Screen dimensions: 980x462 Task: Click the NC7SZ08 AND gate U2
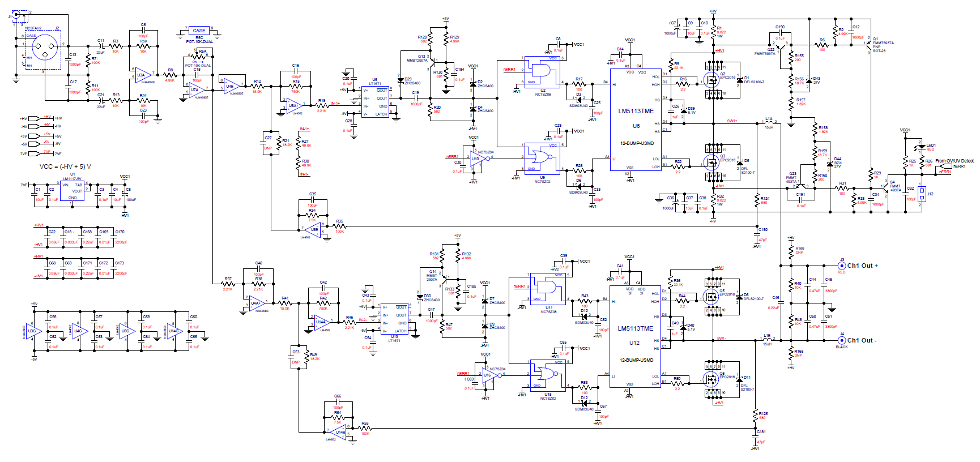click(x=542, y=71)
